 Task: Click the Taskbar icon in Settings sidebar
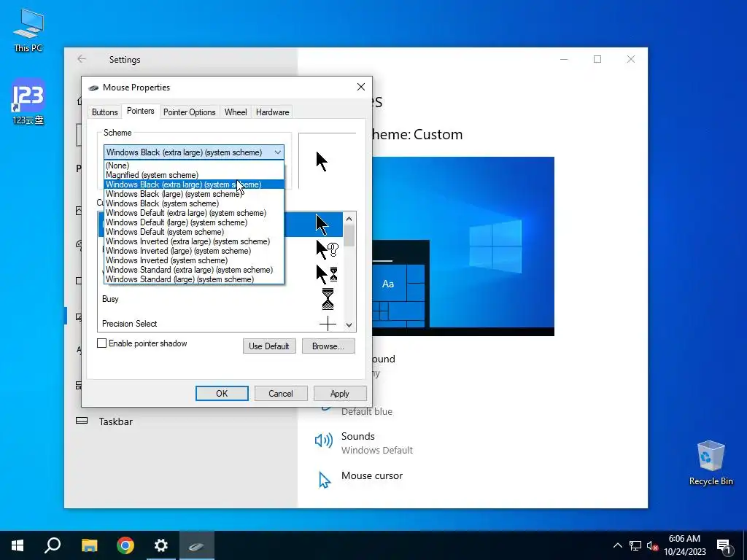[82, 421]
